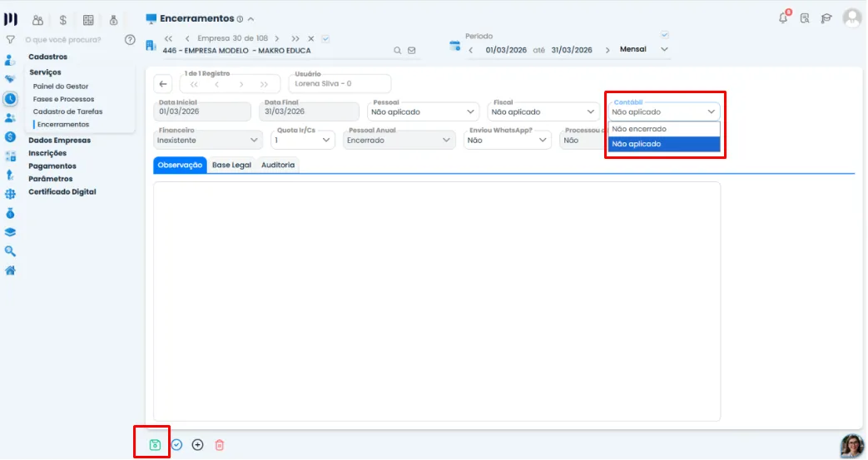The image size is (868, 460).
Task: Click the 'O que você procura?' search field
Action: point(63,40)
